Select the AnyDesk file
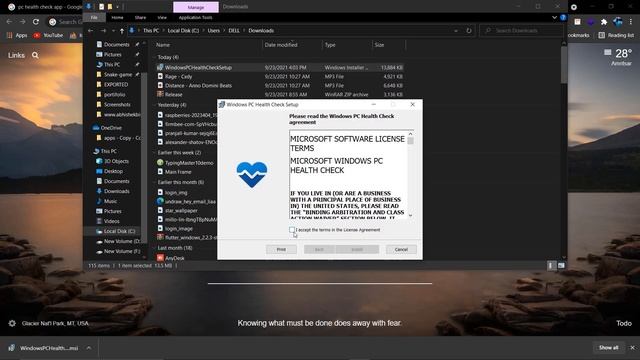This screenshot has height=360, width=640. pos(175,258)
